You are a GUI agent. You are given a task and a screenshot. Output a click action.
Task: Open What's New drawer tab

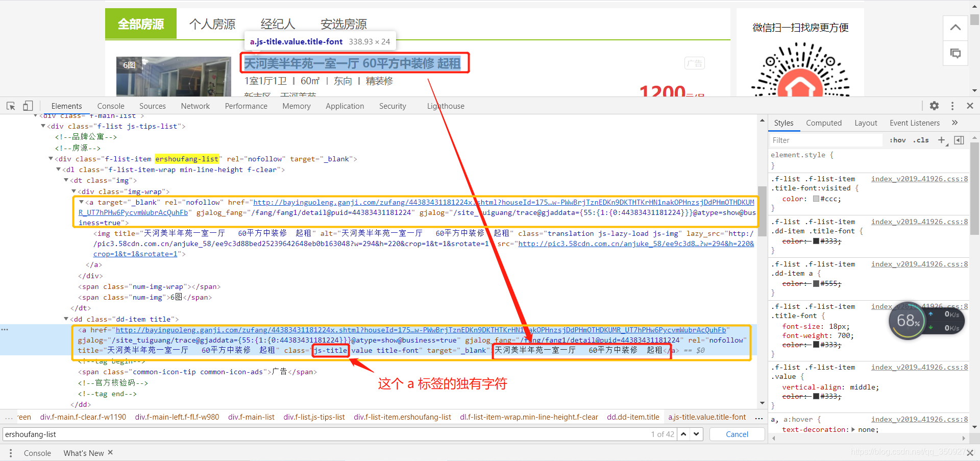click(x=84, y=453)
